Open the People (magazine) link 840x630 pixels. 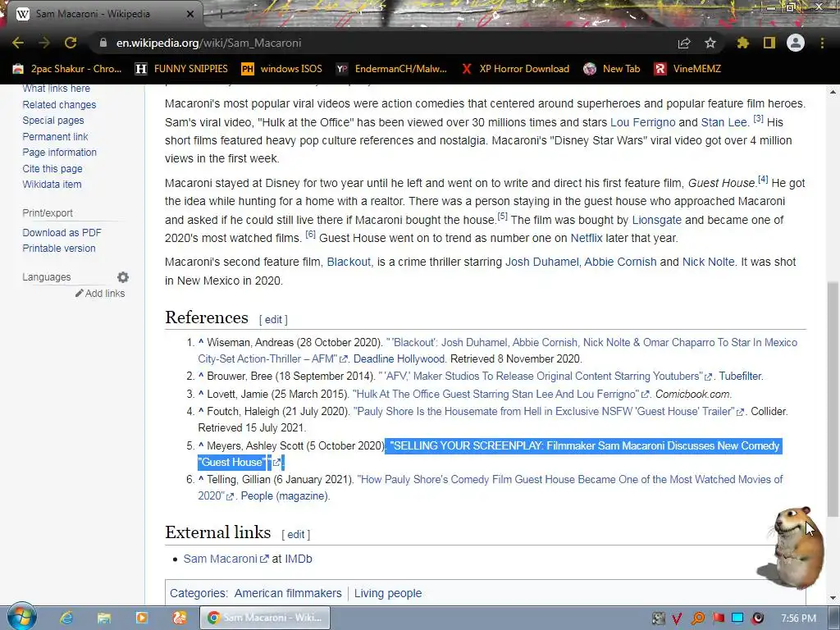[x=285, y=495]
